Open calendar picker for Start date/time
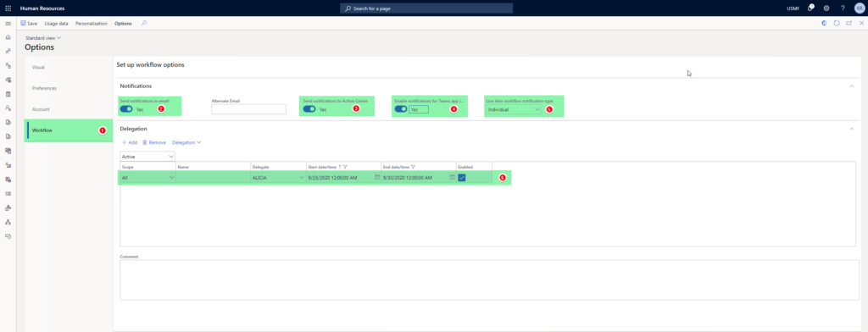This screenshot has height=332, width=868. (x=377, y=177)
